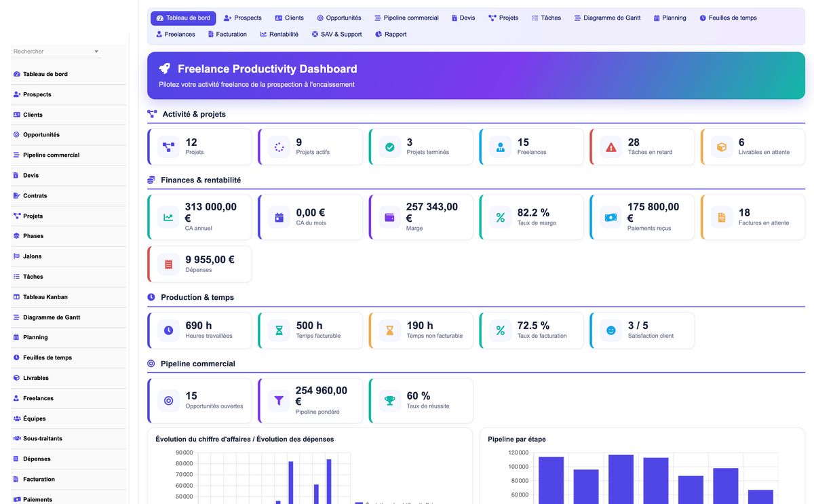Click the Marge wallet icon
This screenshot has height=504, width=814.
coord(390,218)
